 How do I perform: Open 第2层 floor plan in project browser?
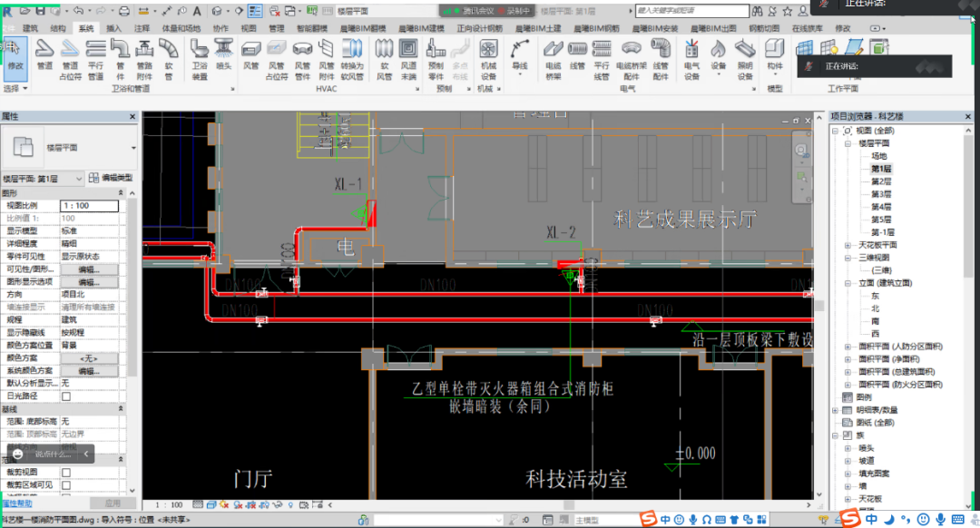[x=881, y=181]
